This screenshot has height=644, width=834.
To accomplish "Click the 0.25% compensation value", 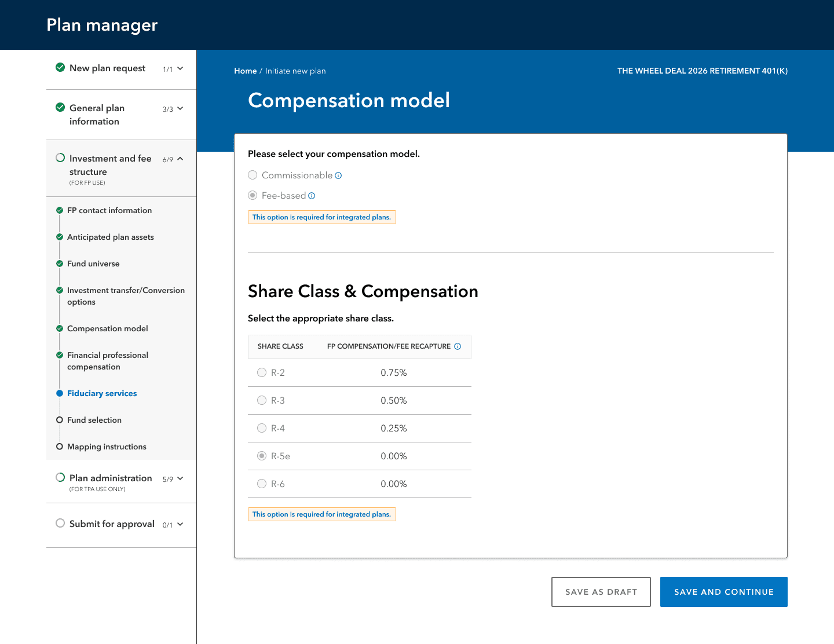I will [x=394, y=428].
